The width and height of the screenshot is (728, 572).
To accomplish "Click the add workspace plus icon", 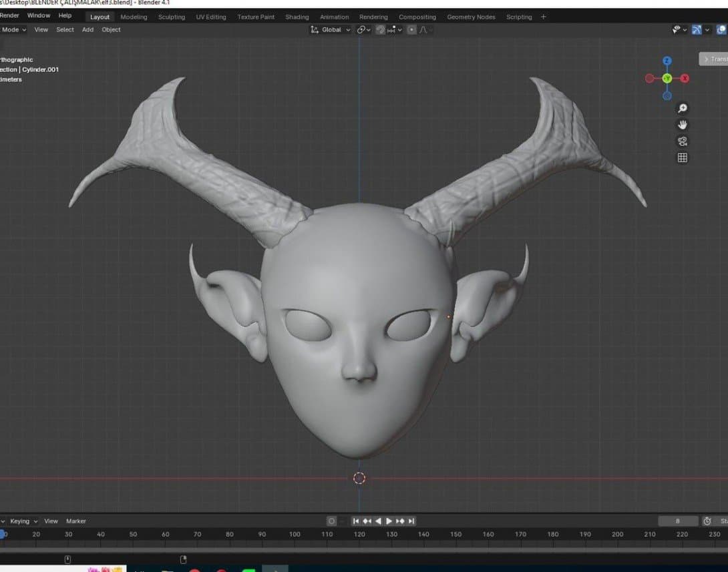I will coord(543,17).
